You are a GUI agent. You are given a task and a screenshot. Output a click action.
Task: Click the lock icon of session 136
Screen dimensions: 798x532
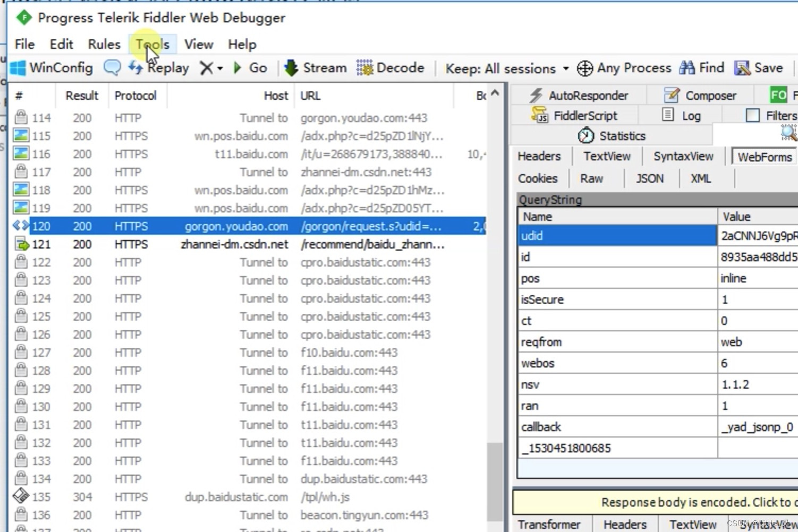click(21, 514)
